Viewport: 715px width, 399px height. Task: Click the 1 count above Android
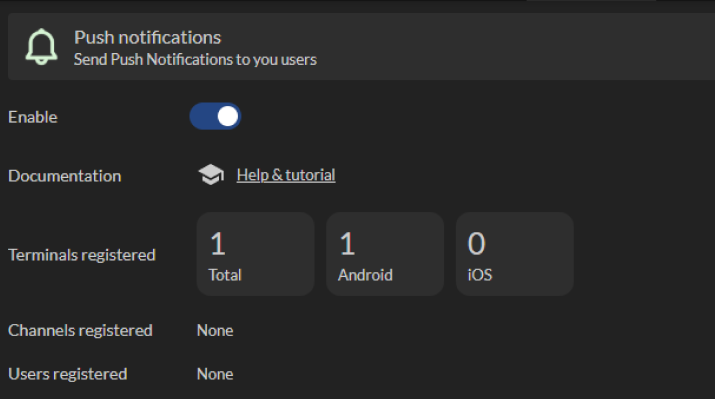tap(347, 244)
